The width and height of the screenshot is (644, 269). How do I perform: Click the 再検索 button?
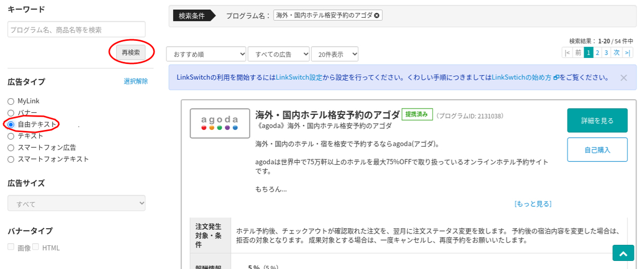pos(130,52)
